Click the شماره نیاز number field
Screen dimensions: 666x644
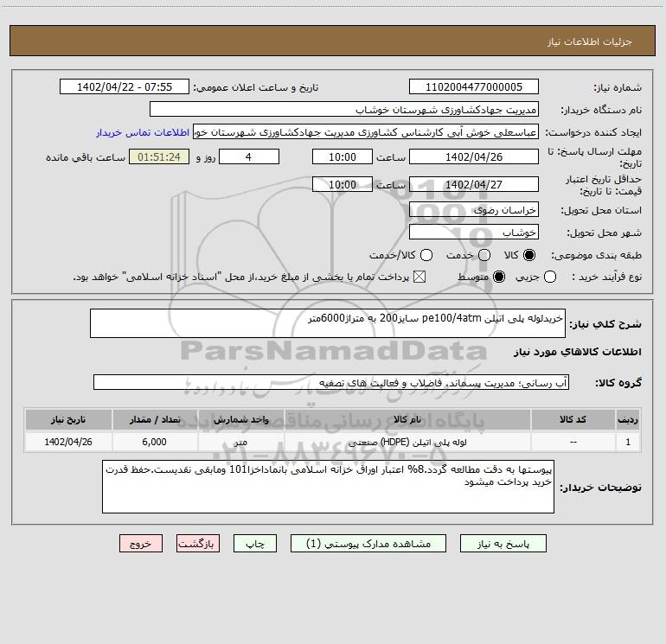[474, 86]
